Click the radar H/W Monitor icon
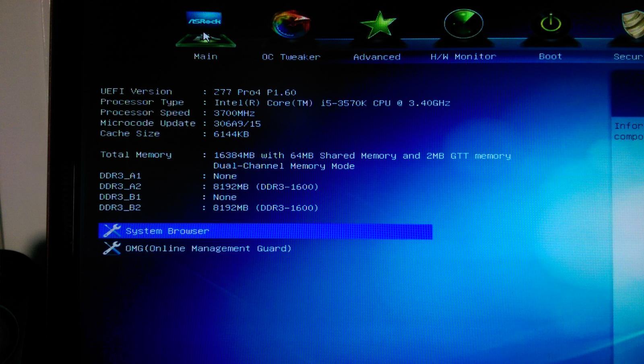 pos(463,24)
